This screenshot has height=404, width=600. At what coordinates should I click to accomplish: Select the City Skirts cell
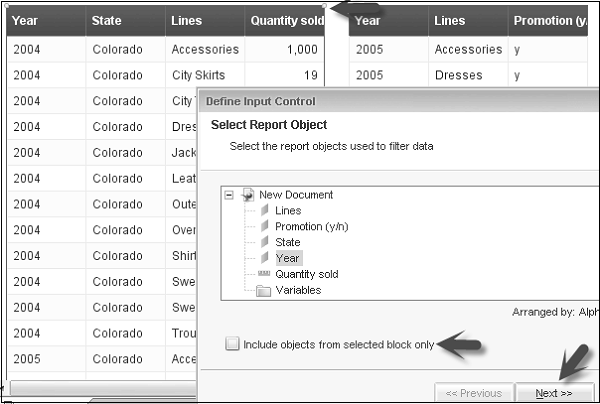198,75
